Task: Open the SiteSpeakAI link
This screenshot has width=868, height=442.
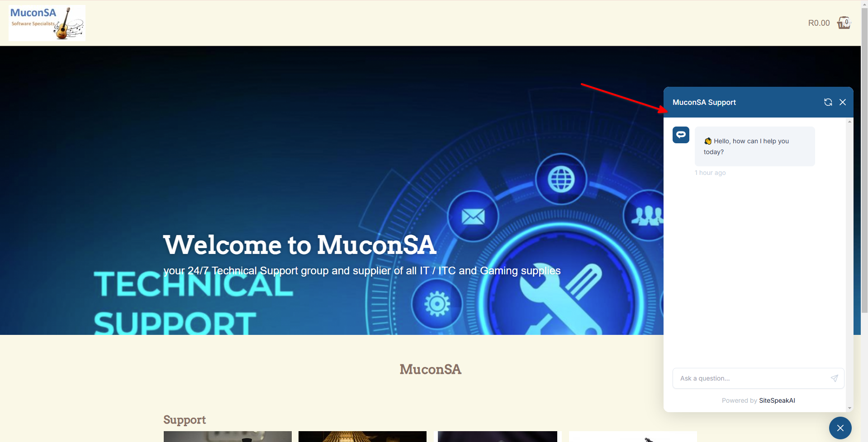Action: (777, 400)
